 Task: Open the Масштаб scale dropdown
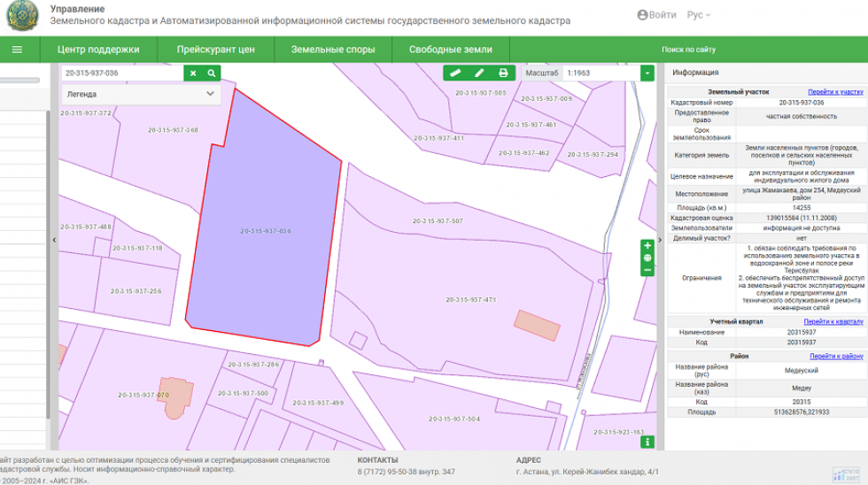coord(647,73)
